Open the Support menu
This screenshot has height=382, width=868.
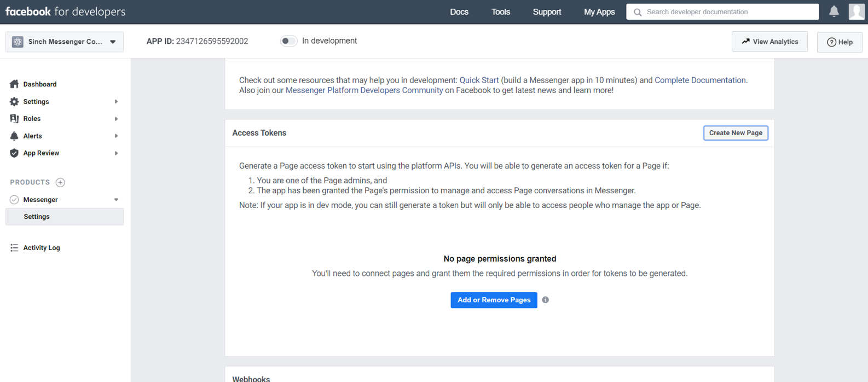click(547, 11)
